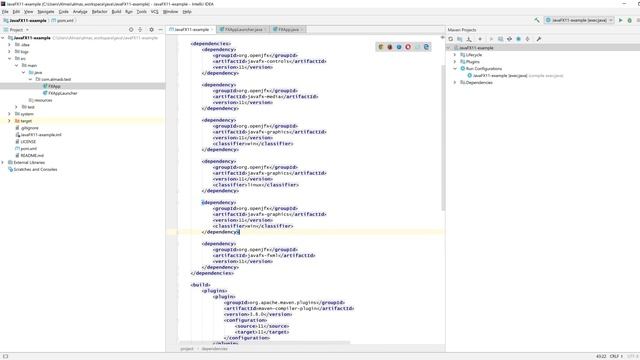640x360 pixels.
Task: Select LICENSE file in project tree
Action: 25,142
